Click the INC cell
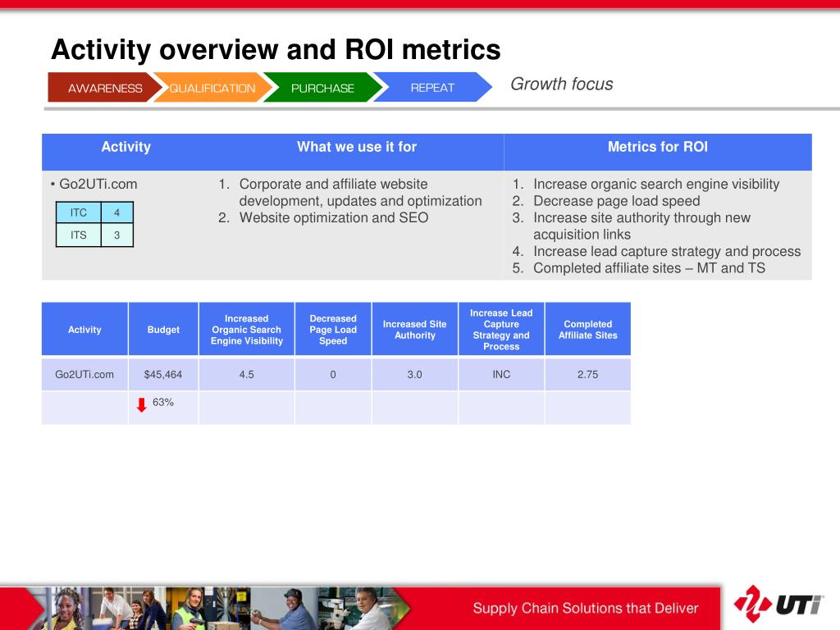Screen dimensions: 840x630 pos(501,374)
